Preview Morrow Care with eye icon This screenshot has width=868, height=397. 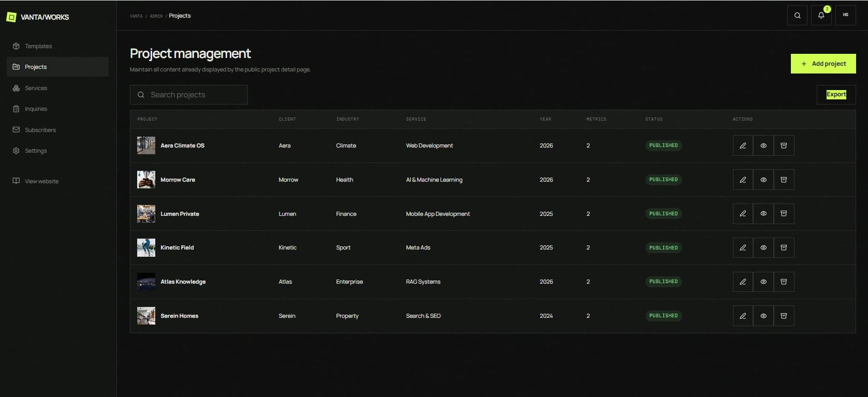click(x=763, y=180)
